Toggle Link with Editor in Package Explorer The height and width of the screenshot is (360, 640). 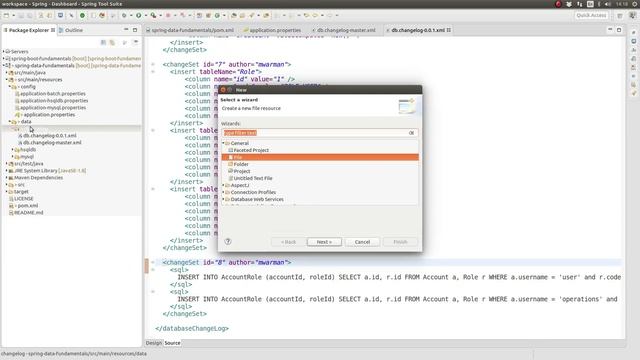(112, 42)
